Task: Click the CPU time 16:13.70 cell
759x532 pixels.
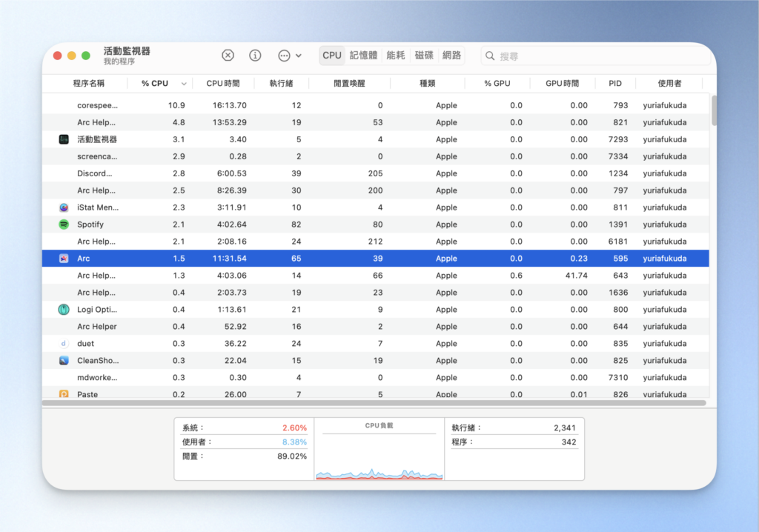Action: pyautogui.click(x=230, y=105)
